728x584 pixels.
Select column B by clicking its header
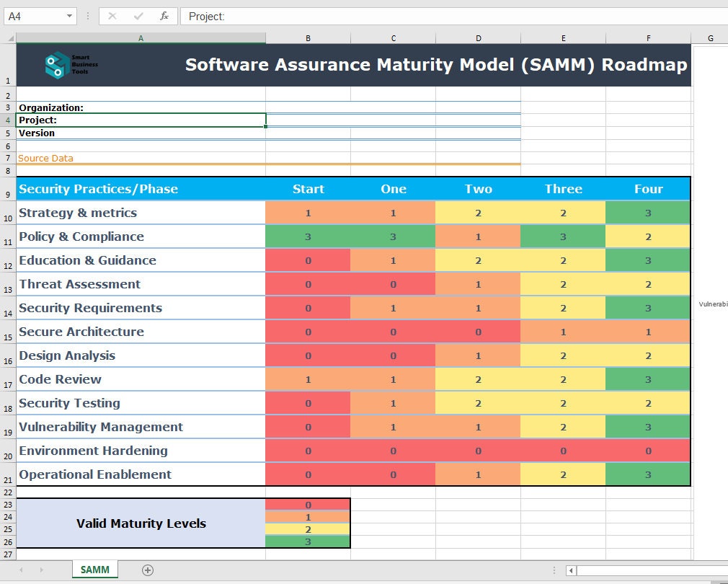(308, 36)
